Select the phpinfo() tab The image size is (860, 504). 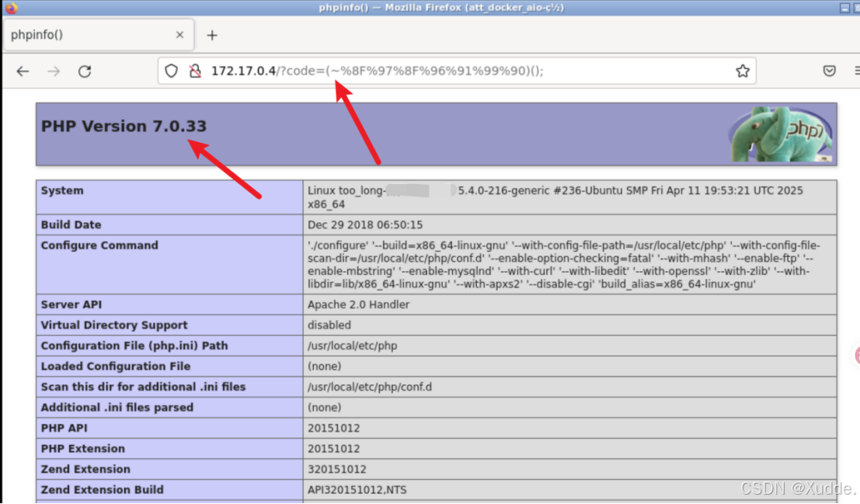coord(98,35)
